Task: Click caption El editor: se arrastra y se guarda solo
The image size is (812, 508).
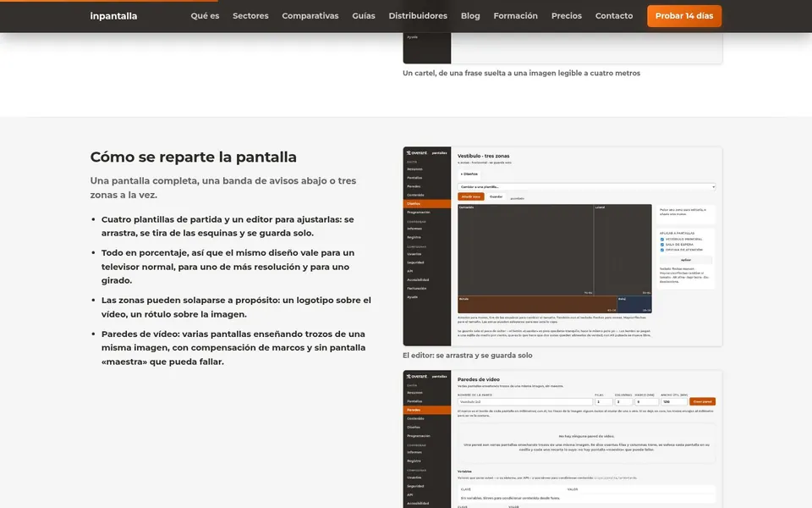Action: coord(467,356)
